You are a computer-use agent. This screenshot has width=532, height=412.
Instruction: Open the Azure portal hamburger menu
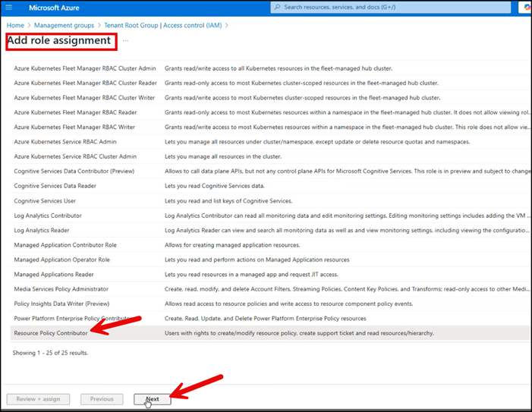coord(9,7)
